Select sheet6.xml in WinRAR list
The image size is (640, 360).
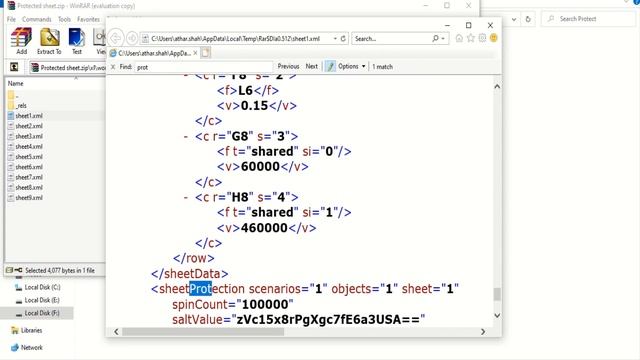coord(29,167)
